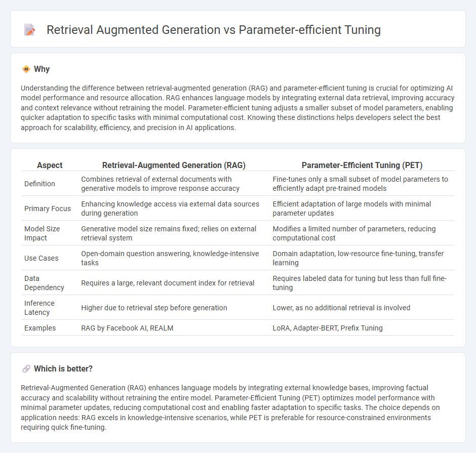Click the cell 'Modifies a limited number of parameters'
476x453 pixels.
coord(362,233)
